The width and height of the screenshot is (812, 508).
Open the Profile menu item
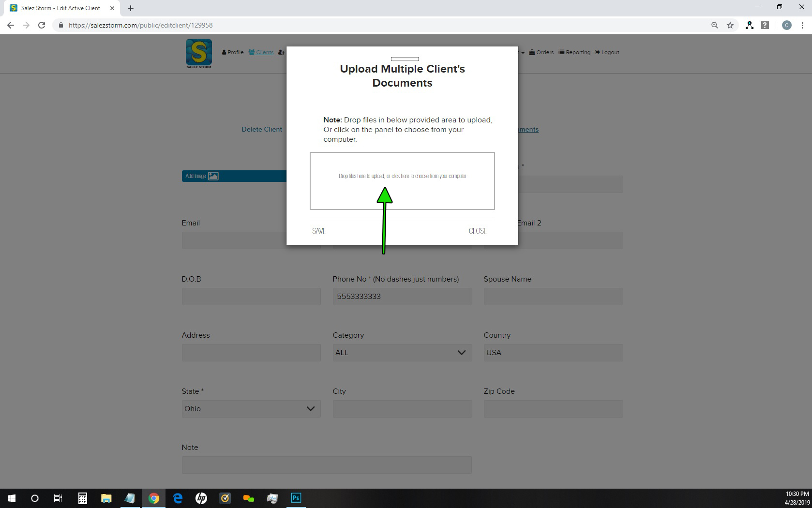(233, 52)
